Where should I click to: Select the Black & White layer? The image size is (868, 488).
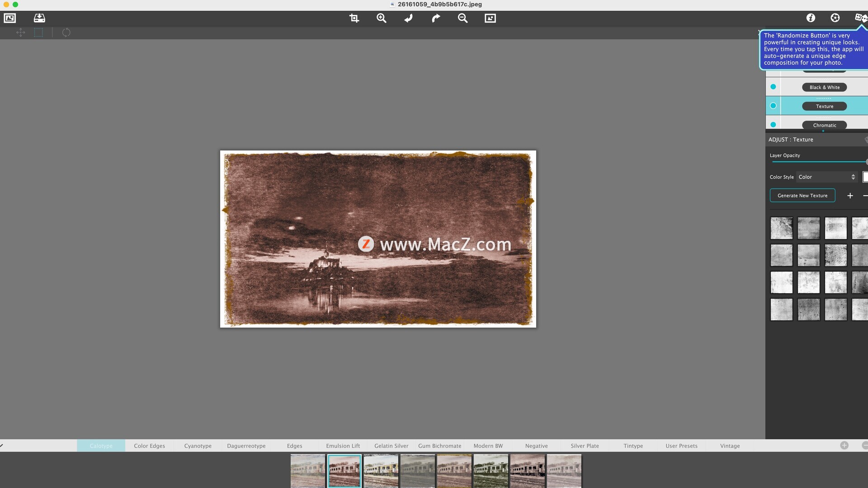(x=824, y=87)
